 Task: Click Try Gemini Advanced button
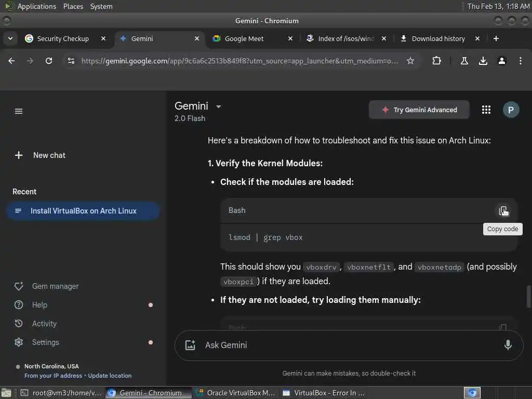(419, 110)
